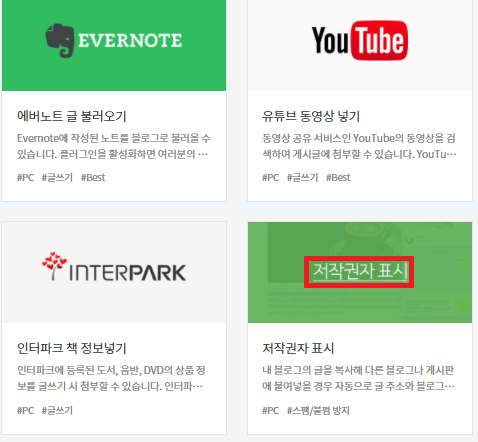Click the YouTube plugin description text

(359, 146)
